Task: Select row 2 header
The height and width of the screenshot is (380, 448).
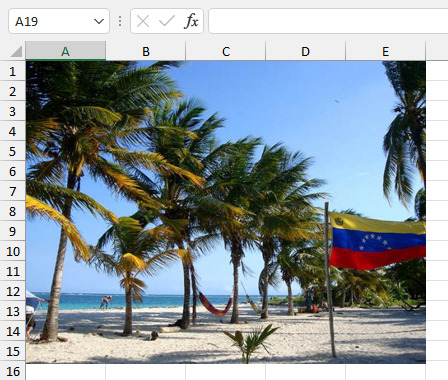Action: click(13, 91)
